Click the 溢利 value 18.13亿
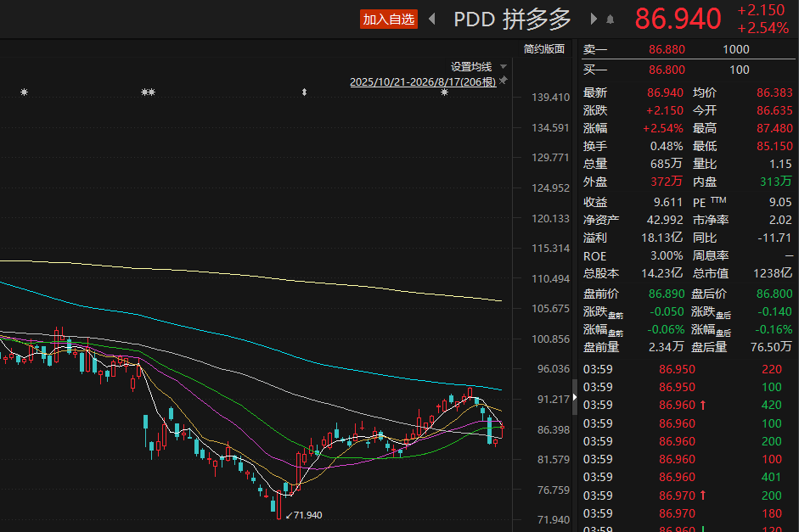The image size is (799, 532). pos(662,238)
